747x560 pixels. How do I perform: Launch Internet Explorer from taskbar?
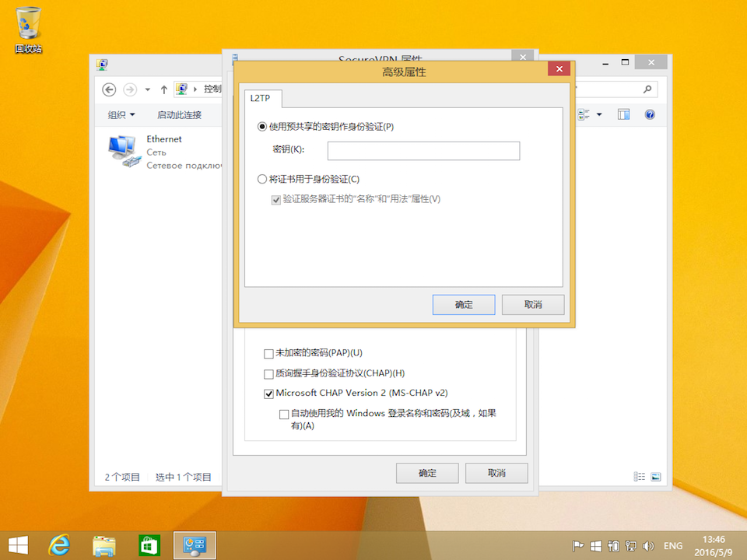pos(60,545)
